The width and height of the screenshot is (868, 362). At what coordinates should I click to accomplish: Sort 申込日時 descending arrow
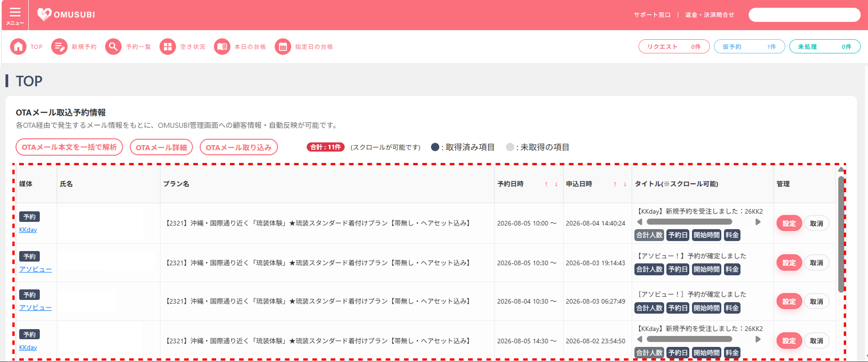(x=625, y=184)
